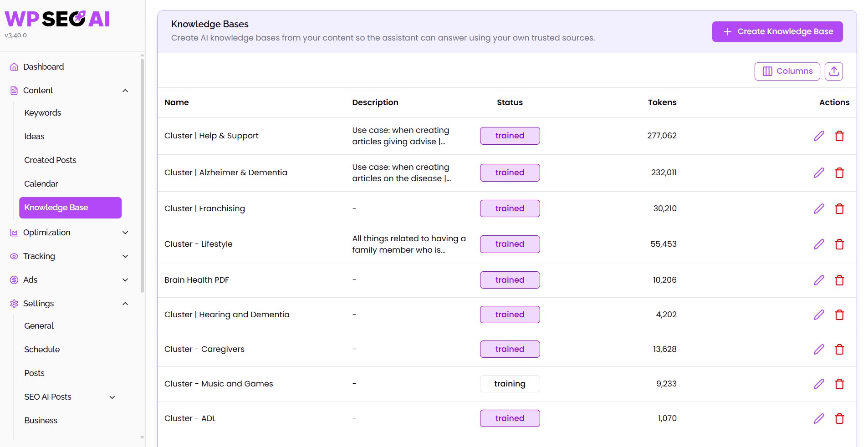This screenshot has height=447, width=868.
Task: Open the Calendar page
Action: click(41, 184)
